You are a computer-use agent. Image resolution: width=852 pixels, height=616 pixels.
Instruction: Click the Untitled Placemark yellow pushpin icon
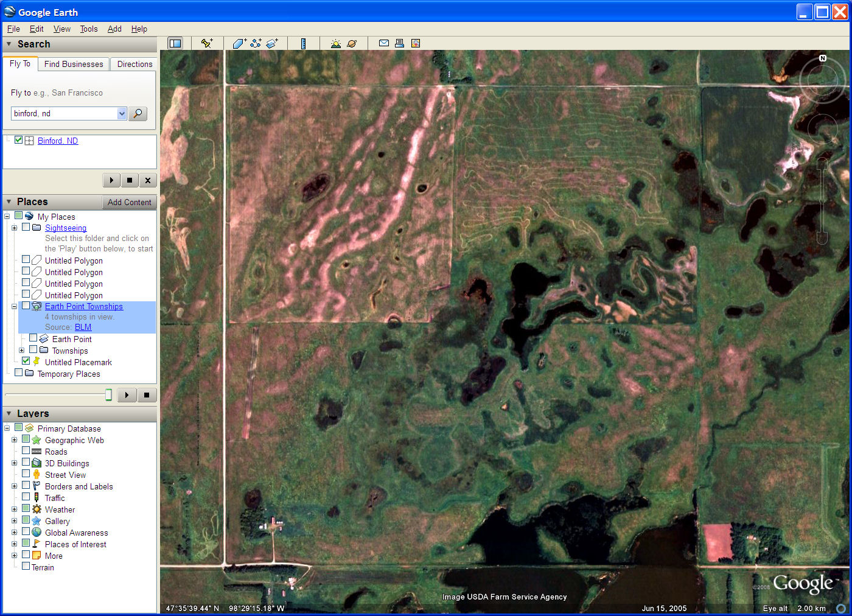click(37, 362)
